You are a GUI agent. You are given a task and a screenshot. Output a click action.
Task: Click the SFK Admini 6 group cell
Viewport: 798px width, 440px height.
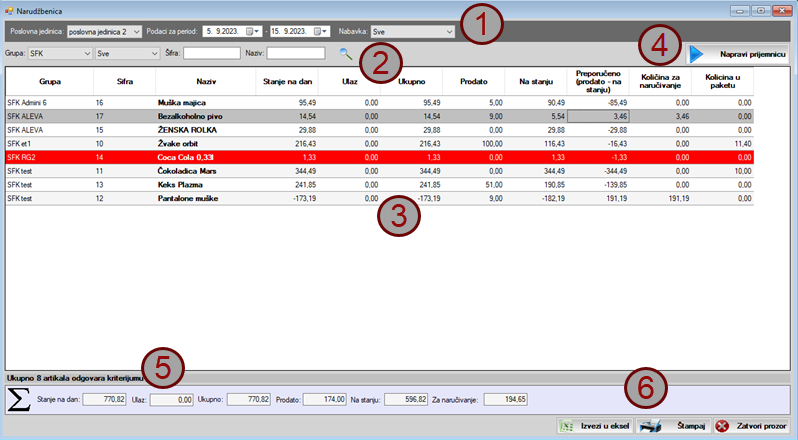pyautogui.click(x=50, y=103)
